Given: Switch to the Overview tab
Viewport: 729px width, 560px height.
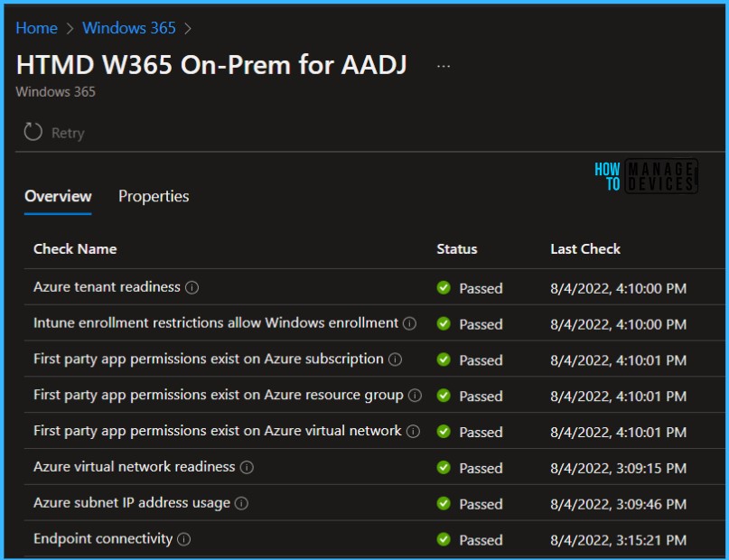Looking at the screenshot, I should click(x=58, y=196).
